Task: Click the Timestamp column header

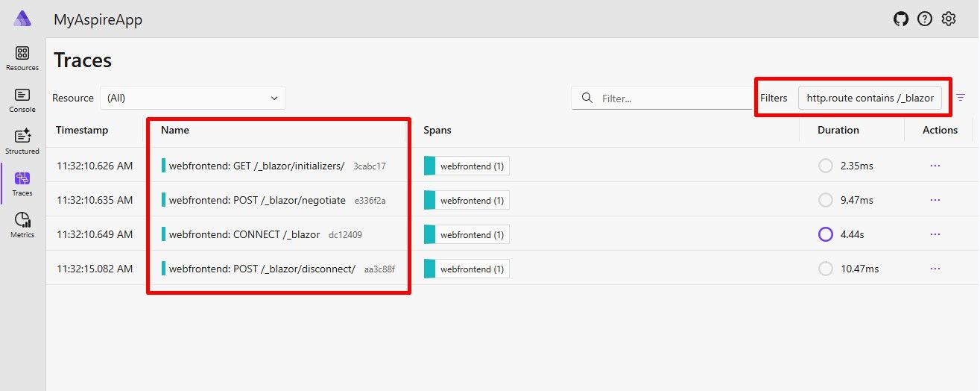Action: (x=82, y=130)
